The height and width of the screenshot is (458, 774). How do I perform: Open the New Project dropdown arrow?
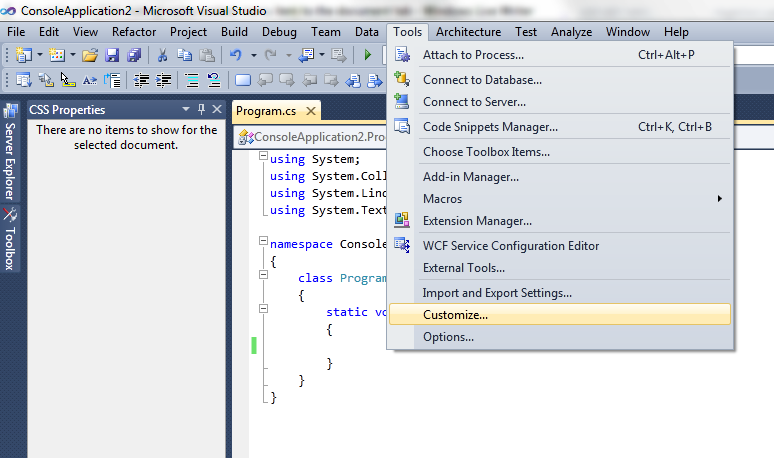[39, 55]
